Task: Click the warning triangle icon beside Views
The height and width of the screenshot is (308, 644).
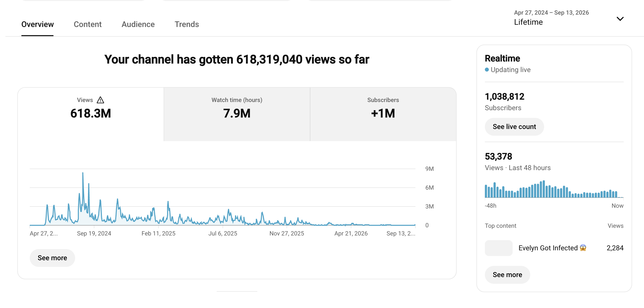Action: point(100,100)
